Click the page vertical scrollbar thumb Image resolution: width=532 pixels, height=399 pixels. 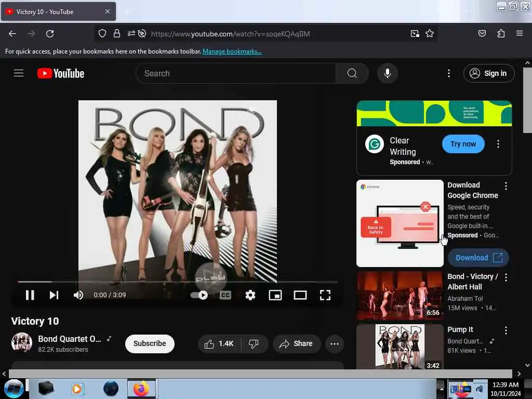click(527, 100)
